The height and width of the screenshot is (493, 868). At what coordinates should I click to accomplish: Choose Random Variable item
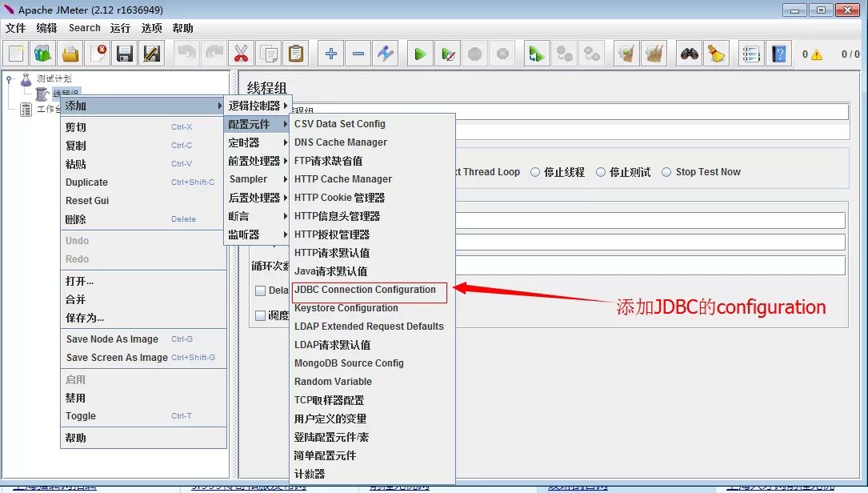(x=372, y=382)
